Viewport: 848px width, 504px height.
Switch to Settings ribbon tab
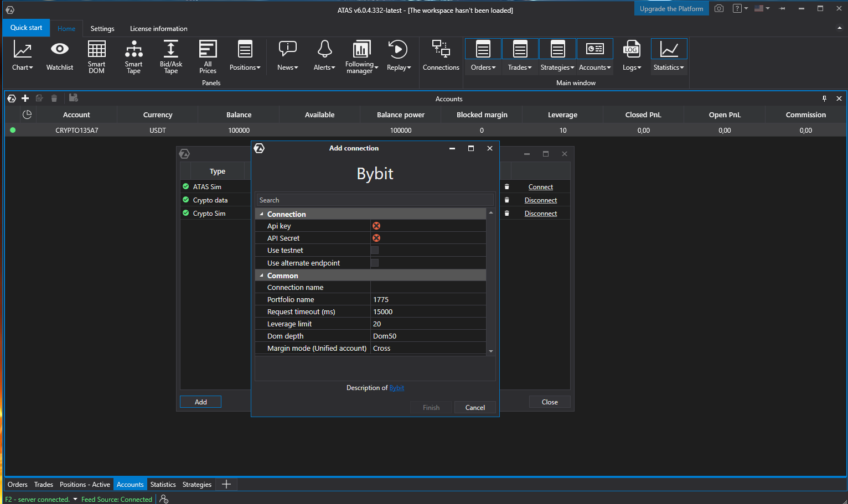click(x=102, y=28)
